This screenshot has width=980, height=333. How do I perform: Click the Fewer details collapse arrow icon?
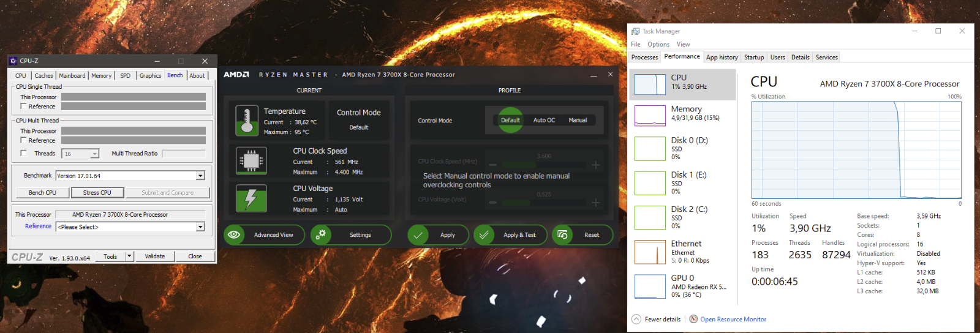[636, 319]
